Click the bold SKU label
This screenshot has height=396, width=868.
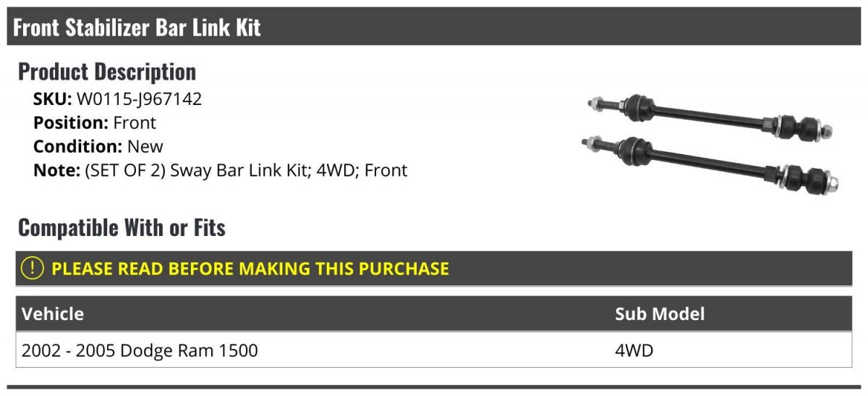pyautogui.click(x=53, y=99)
